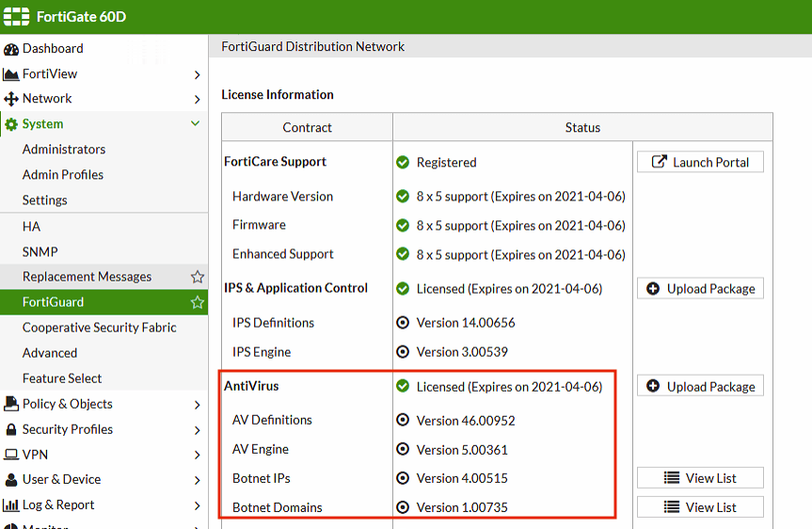Screen dimensions: 812x529
Task: Select the FortiGuard menu item
Action: point(103,302)
